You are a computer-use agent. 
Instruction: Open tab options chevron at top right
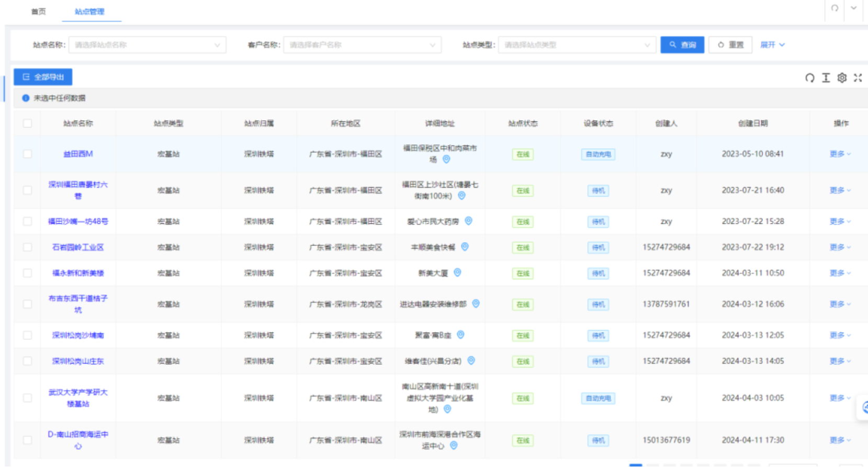click(853, 8)
